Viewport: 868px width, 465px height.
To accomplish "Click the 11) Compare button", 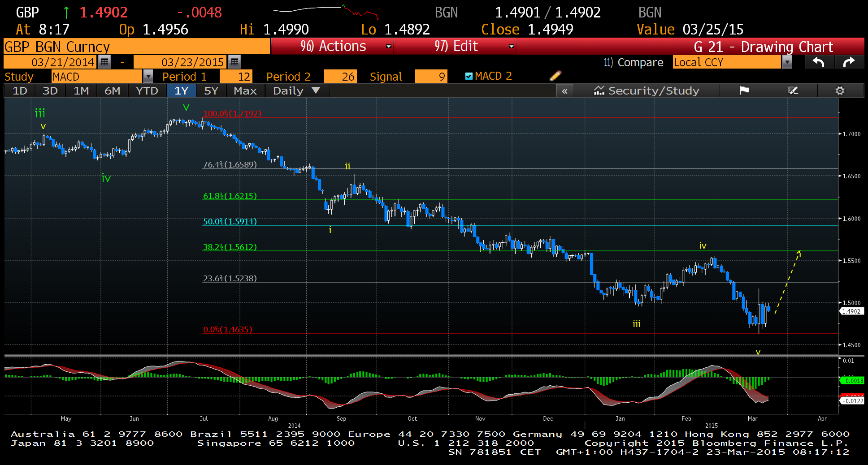I will coord(633,62).
